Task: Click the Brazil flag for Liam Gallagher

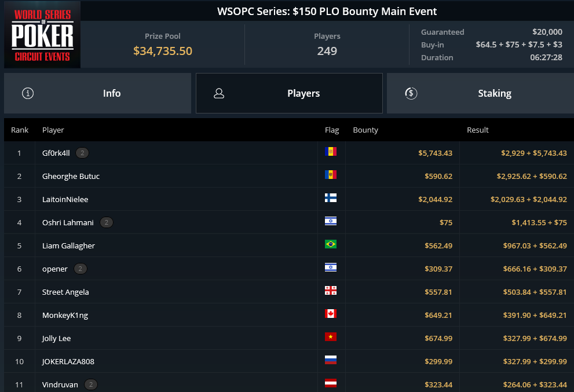Action: (x=331, y=244)
